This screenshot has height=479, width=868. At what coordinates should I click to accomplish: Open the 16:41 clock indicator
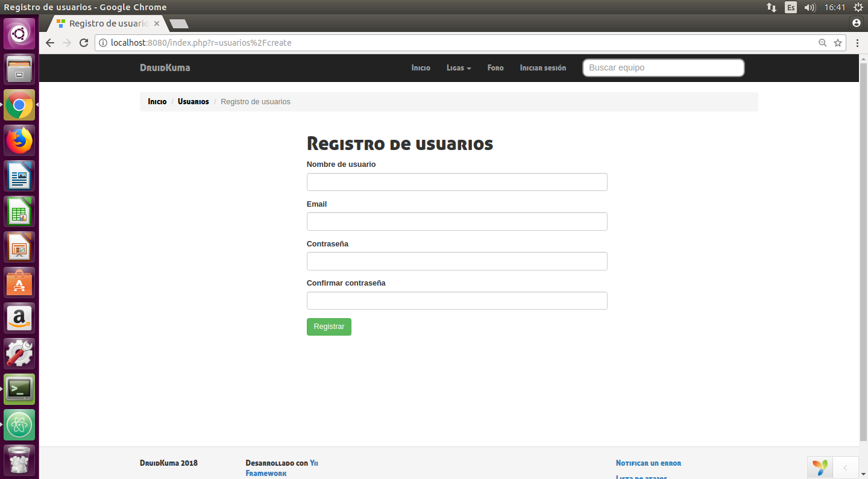(835, 7)
